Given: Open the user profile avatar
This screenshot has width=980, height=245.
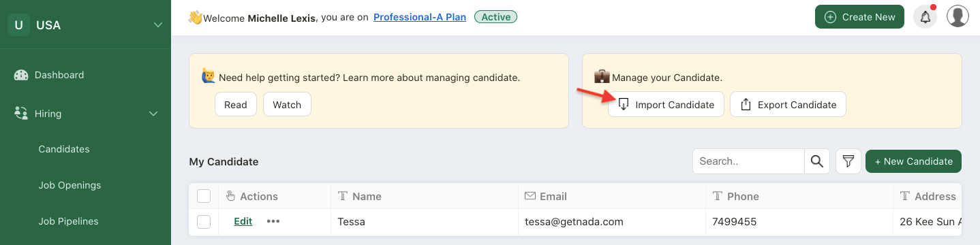Looking at the screenshot, I should 958,17.
